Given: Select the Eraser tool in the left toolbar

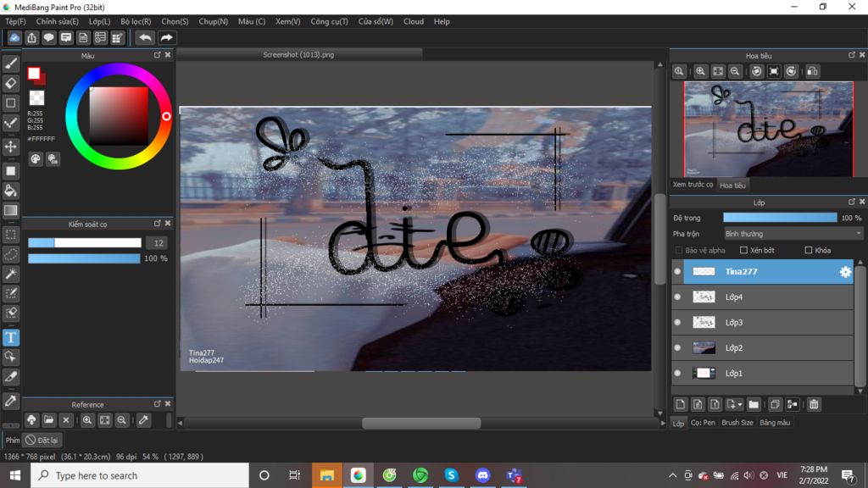Looking at the screenshot, I should 11,84.
